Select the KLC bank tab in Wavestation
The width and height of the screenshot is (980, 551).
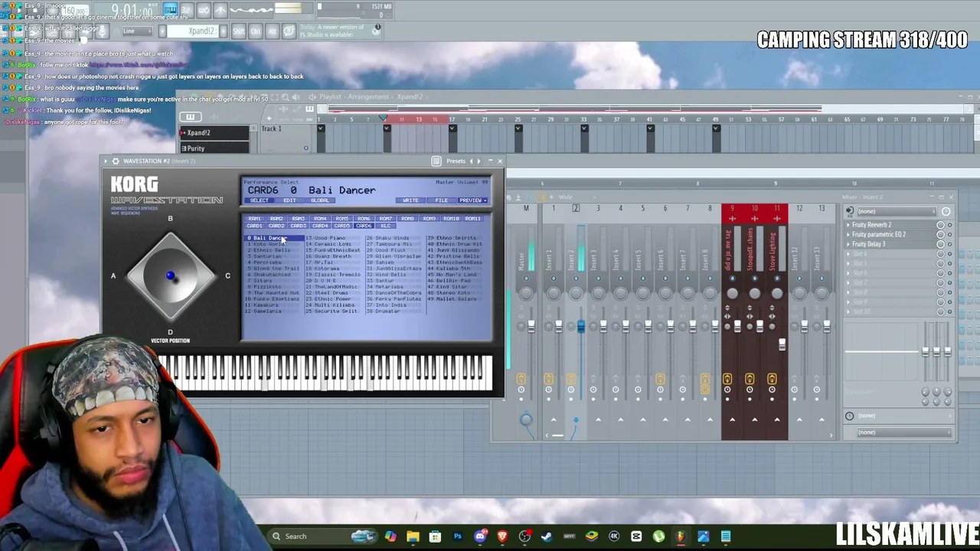pos(386,226)
